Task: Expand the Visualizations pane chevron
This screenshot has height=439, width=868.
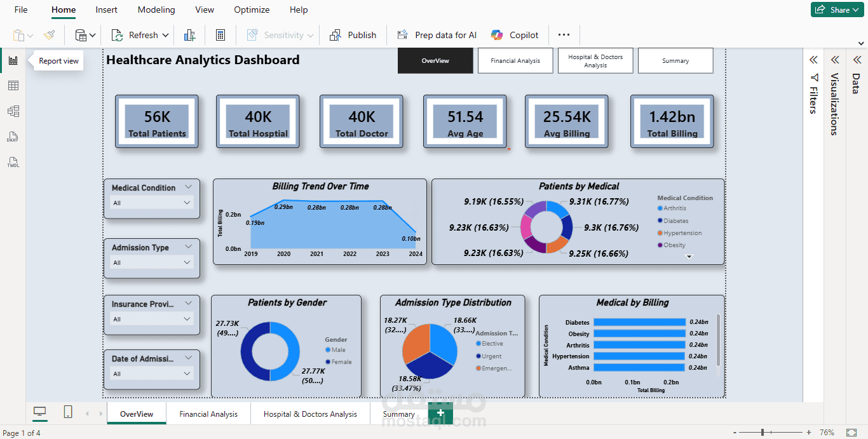Action: click(x=835, y=60)
